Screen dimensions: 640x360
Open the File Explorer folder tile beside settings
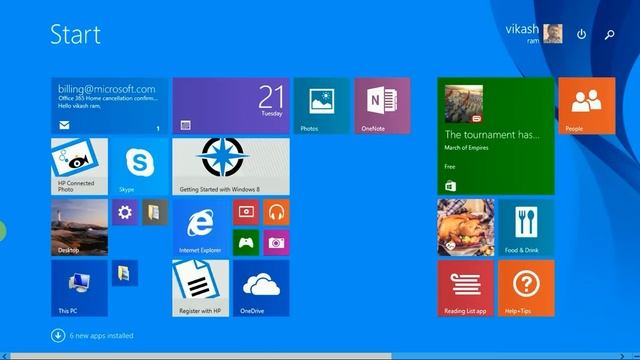pyautogui.click(x=155, y=212)
